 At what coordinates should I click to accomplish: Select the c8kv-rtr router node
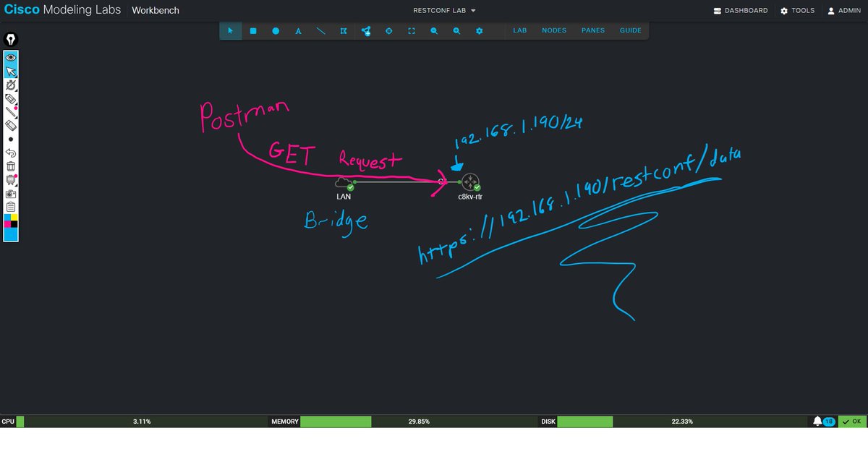[x=470, y=183]
